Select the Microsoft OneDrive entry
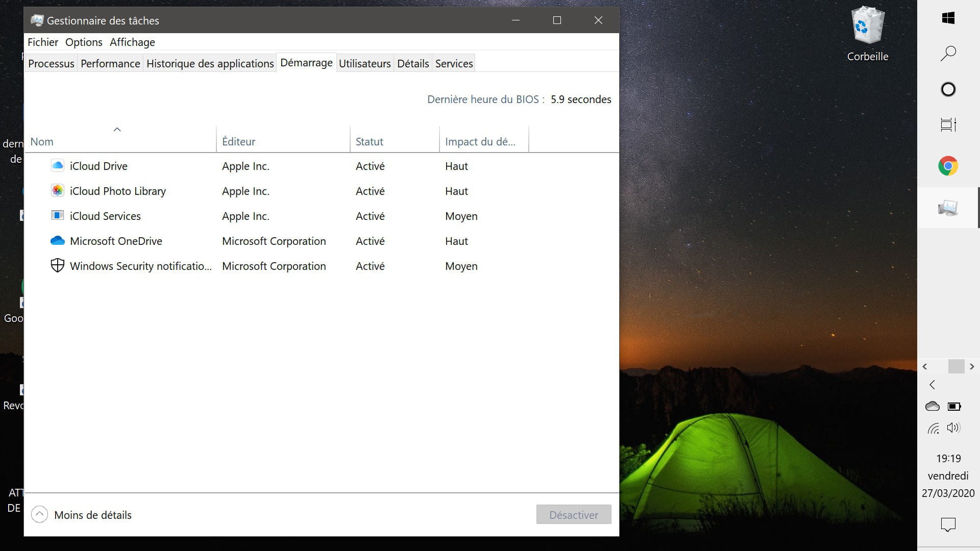Image resolution: width=980 pixels, height=551 pixels. [116, 241]
